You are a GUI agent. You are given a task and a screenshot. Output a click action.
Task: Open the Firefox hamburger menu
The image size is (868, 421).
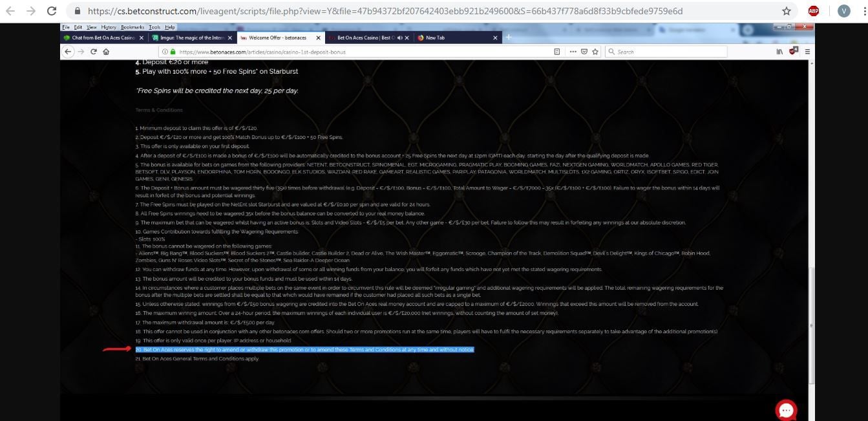point(807,52)
